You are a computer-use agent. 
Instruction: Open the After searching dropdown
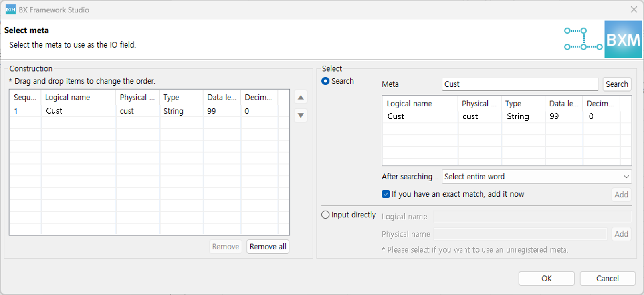coord(536,177)
